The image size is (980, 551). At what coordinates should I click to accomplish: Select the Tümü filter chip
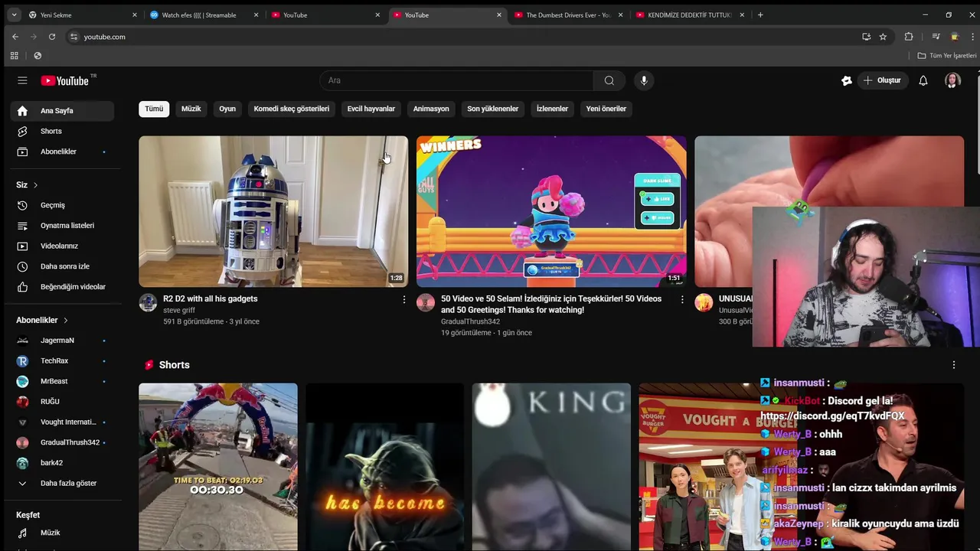(x=154, y=109)
